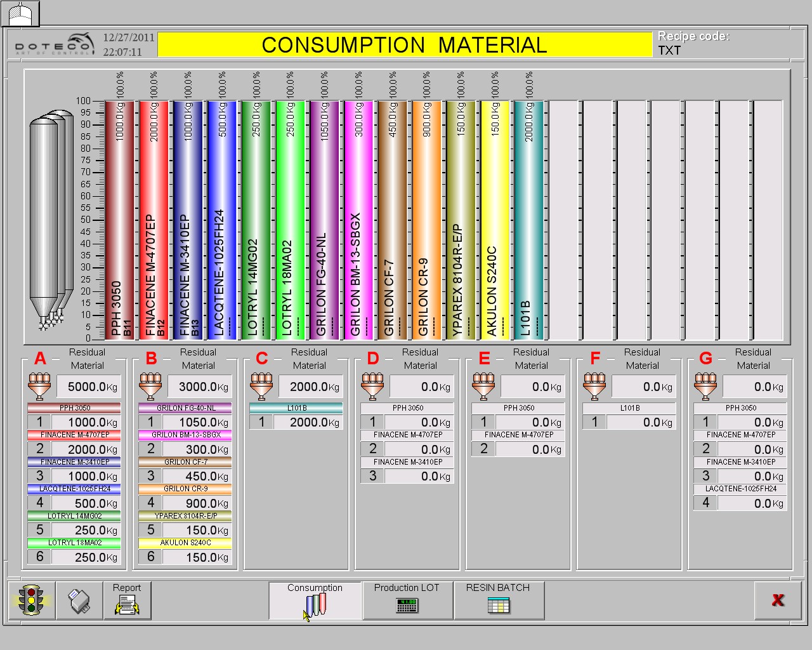Click group B GRILON BM-13-SBGX label
Viewport: 812px width, 650px height.
point(185,435)
